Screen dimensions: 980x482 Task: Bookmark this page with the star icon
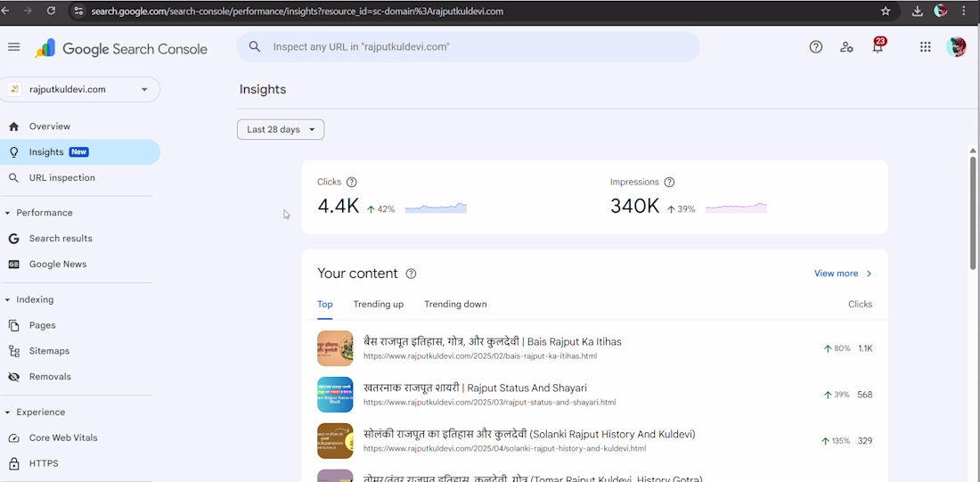tap(885, 11)
